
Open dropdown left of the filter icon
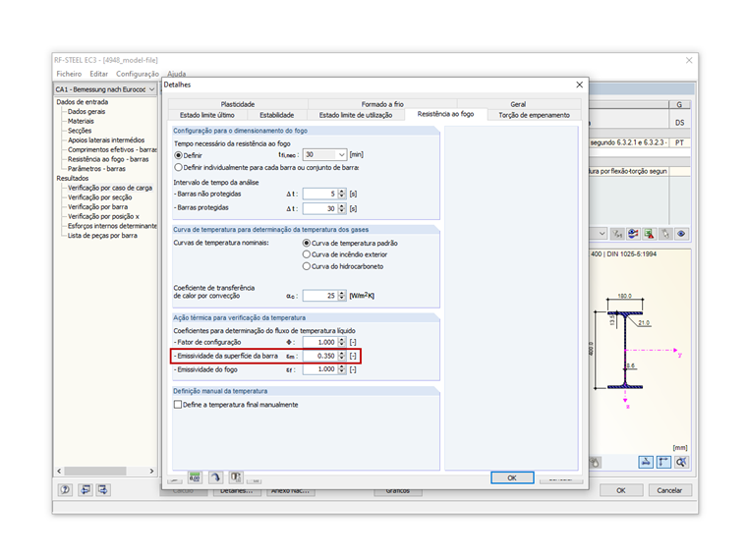(x=603, y=234)
